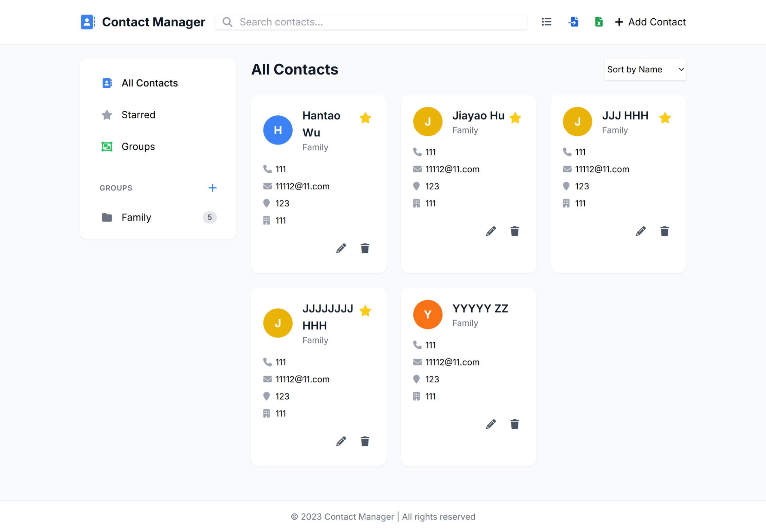Unstar the Hantao Wu contact
The height and width of the screenshot is (532, 766).
click(x=365, y=118)
